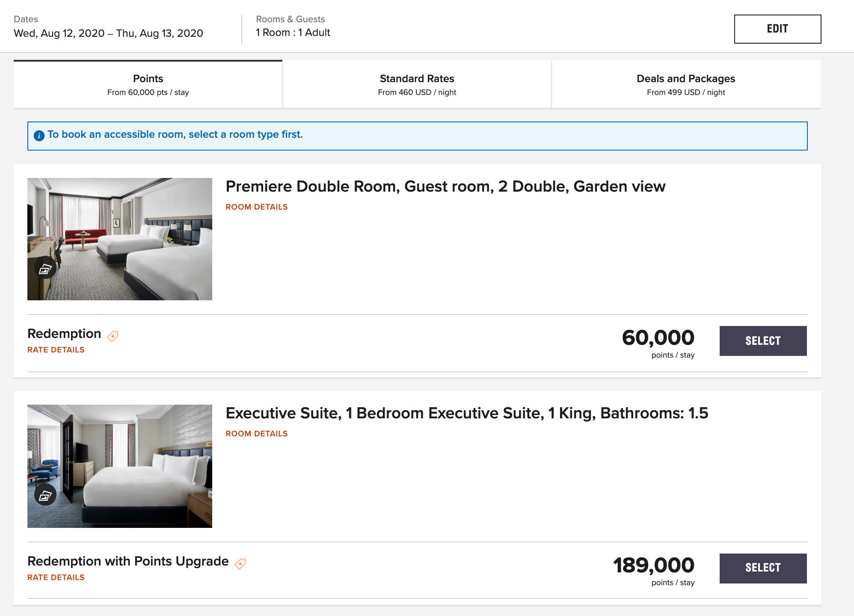Open the Deals and Packages tab
This screenshot has height=616, width=854.
[685, 85]
